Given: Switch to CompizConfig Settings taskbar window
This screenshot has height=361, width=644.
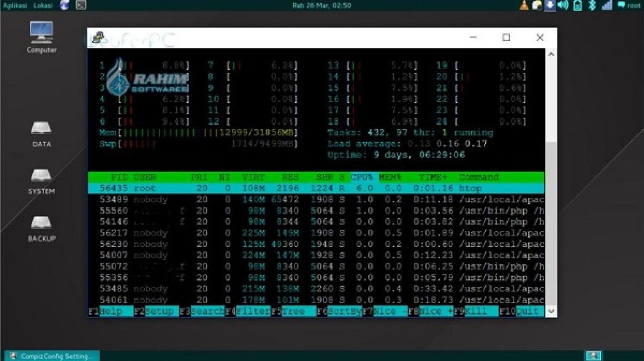Looking at the screenshot, I should click(x=52, y=356).
